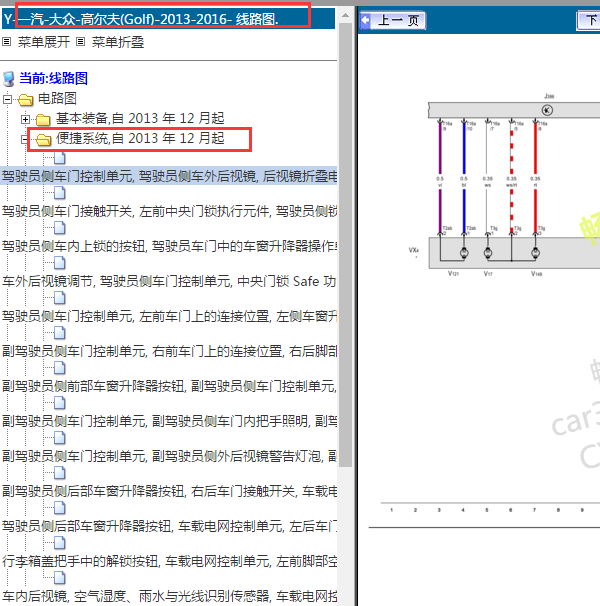Open 副驾驶员侧前部车窗升降器按钮 entry
Image resolution: width=600 pixels, height=606 pixels.
[169, 386]
